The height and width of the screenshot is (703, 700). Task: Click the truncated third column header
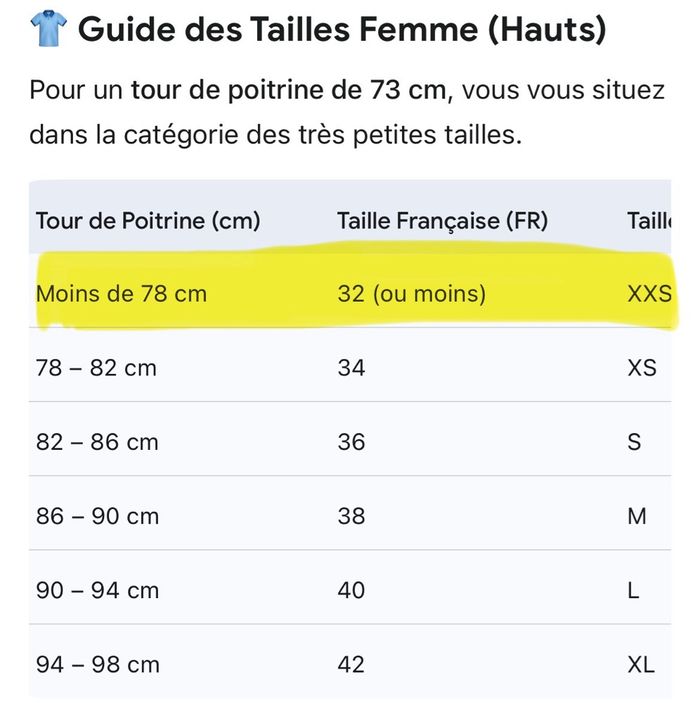[648, 220]
